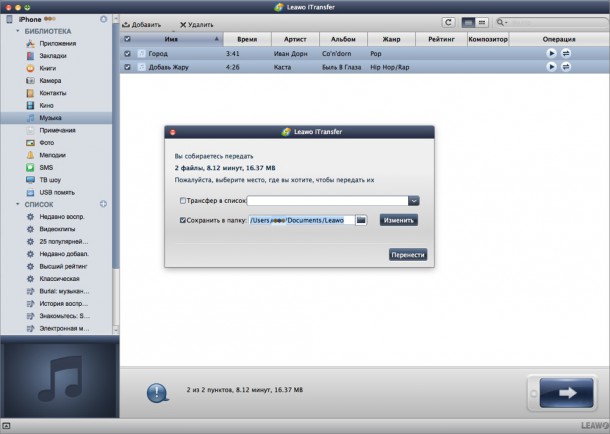Image resolution: width=610 pixels, height=434 pixels.
Task: Open folder icon next to path
Action: point(361,220)
